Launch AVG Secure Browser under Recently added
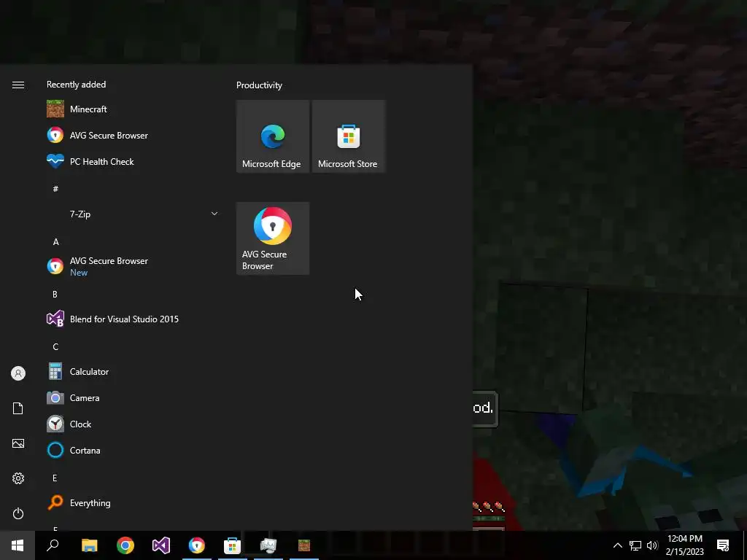The width and height of the screenshot is (747, 560). [x=133, y=135]
